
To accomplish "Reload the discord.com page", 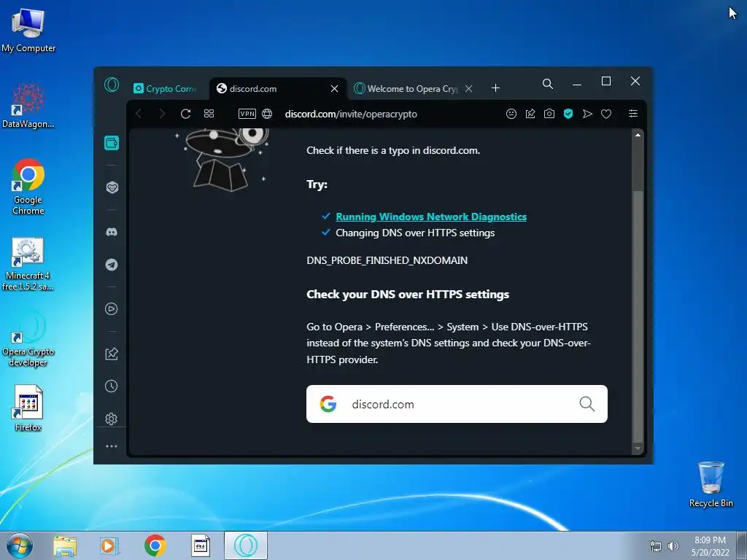I will (x=186, y=114).
